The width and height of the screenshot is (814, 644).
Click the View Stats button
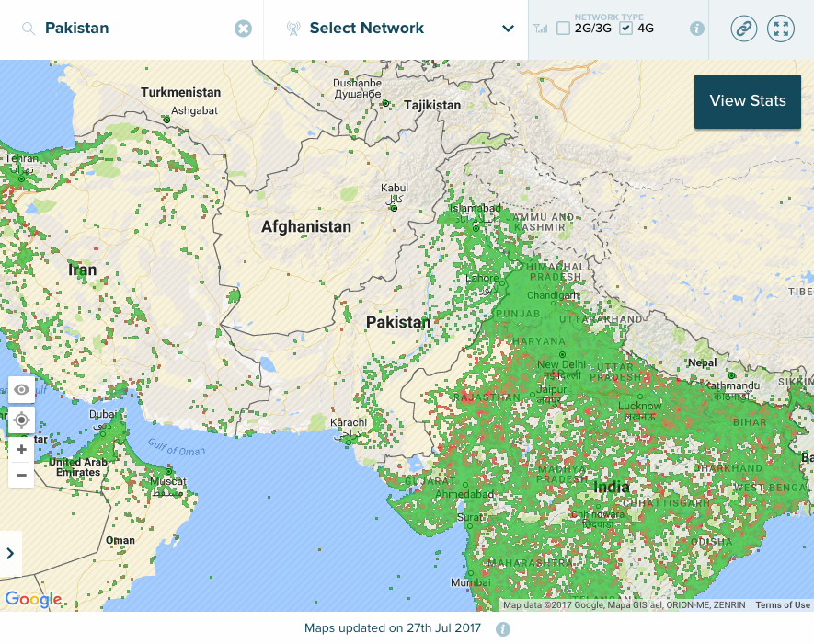coord(747,101)
